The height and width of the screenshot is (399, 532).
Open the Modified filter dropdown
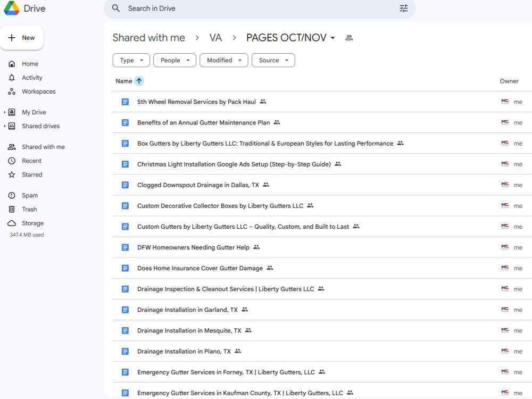tap(223, 61)
